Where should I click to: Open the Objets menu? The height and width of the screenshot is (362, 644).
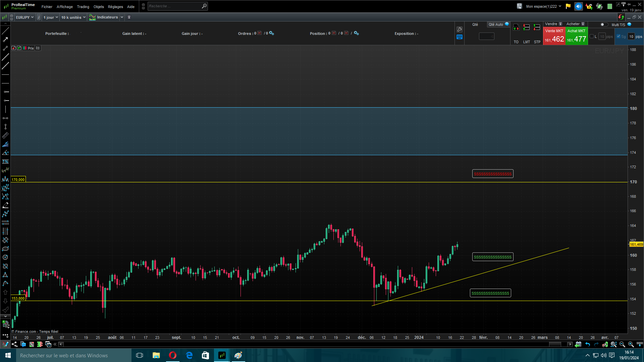click(99, 7)
